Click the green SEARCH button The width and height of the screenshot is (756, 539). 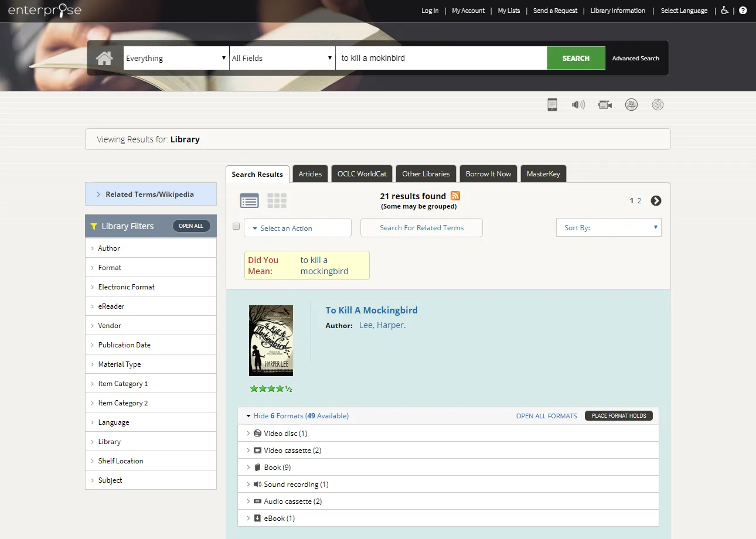click(x=576, y=58)
